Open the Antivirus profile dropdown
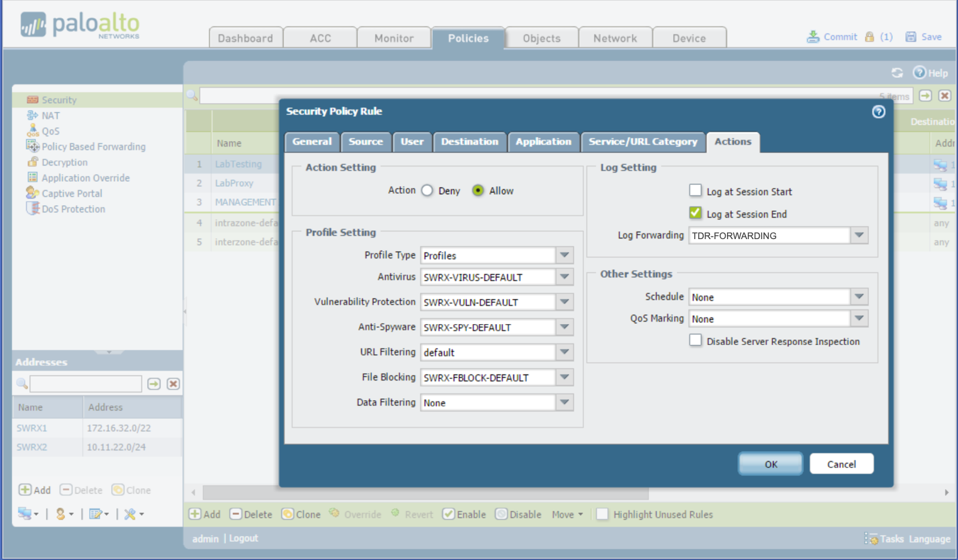Screen dimensions: 958x560 tap(565, 277)
